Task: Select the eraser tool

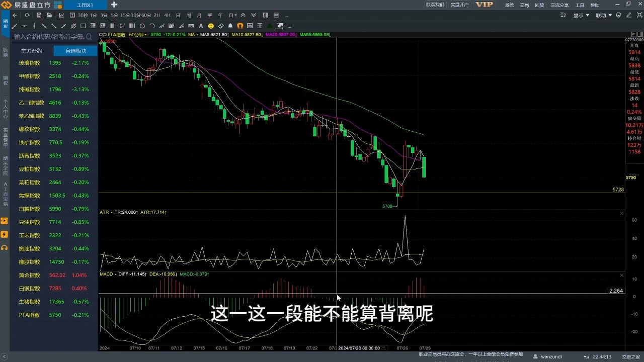Action: point(221,26)
